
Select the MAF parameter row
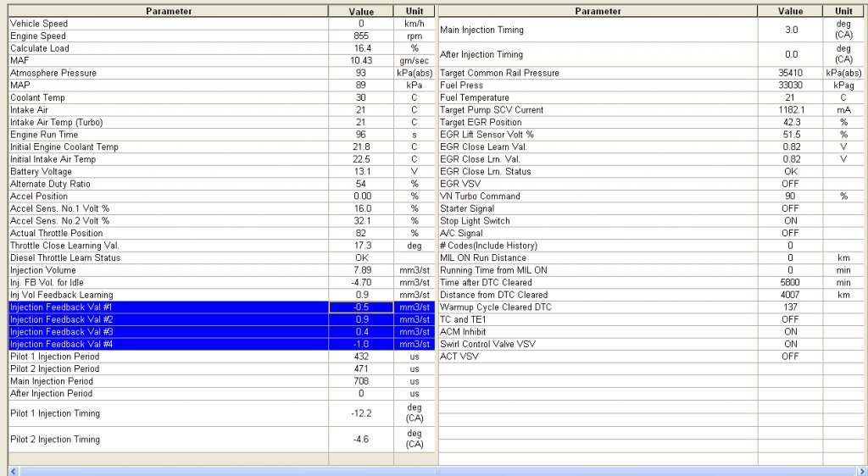click(222, 60)
